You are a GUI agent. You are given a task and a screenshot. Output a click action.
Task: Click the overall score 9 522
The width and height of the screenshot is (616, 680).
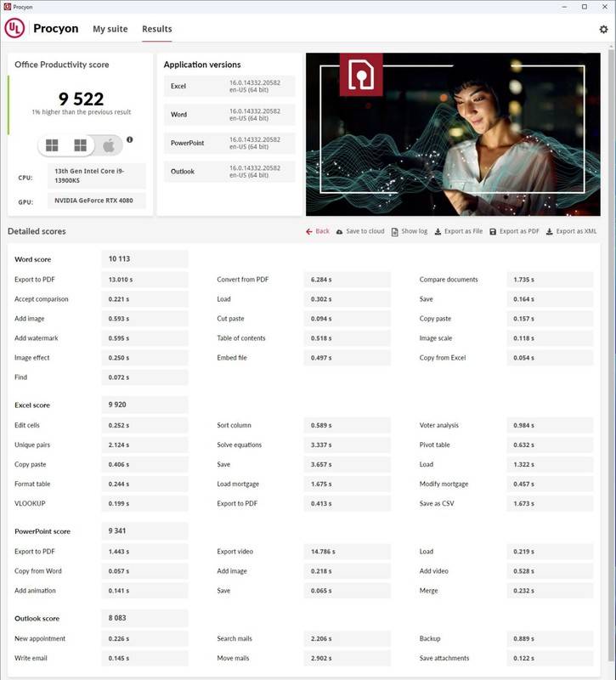coord(81,99)
